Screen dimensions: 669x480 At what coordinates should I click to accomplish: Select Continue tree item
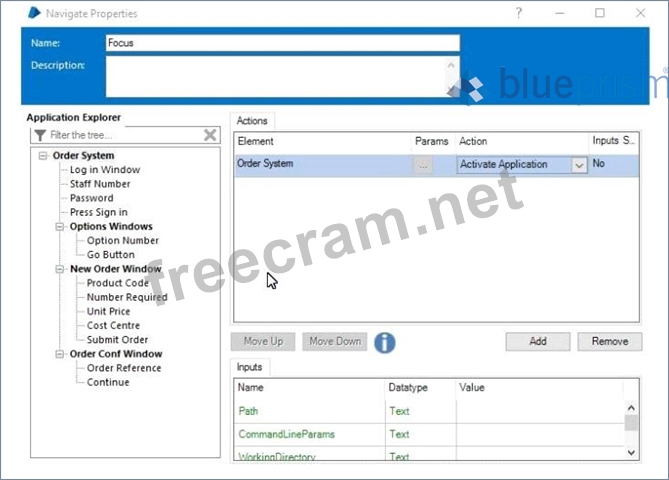108,382
